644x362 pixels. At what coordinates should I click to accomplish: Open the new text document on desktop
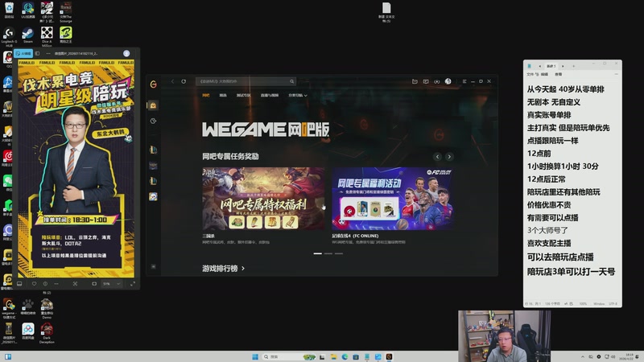(386, 12)
